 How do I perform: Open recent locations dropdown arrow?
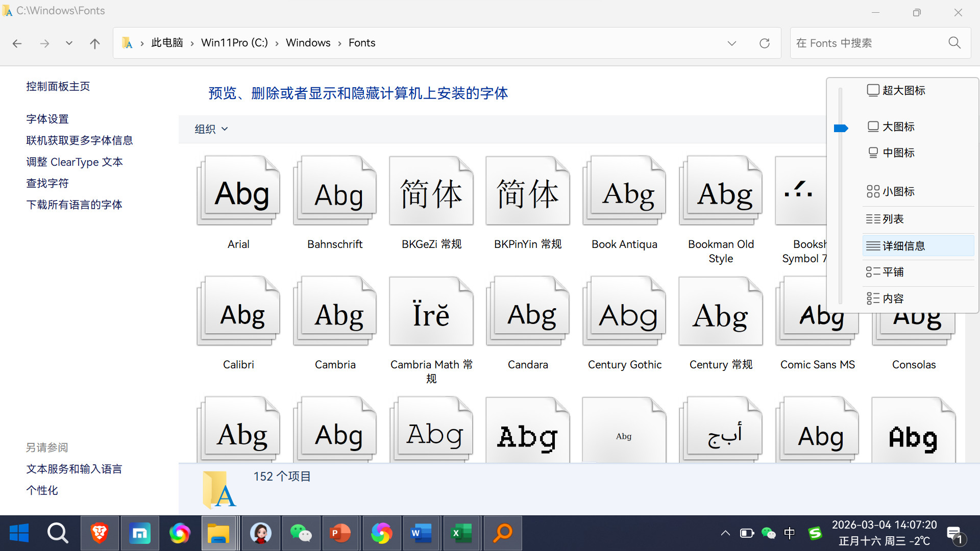tap(69, 43)
